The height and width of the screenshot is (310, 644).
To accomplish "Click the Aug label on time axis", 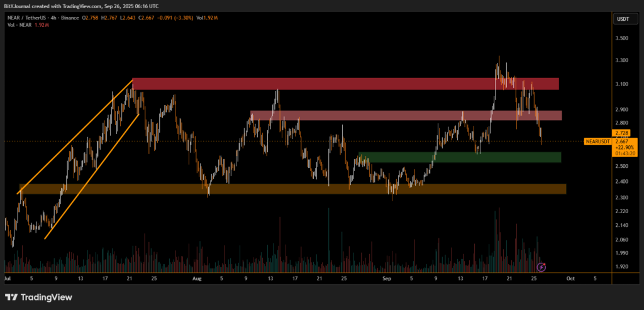I will coord(197,277).
